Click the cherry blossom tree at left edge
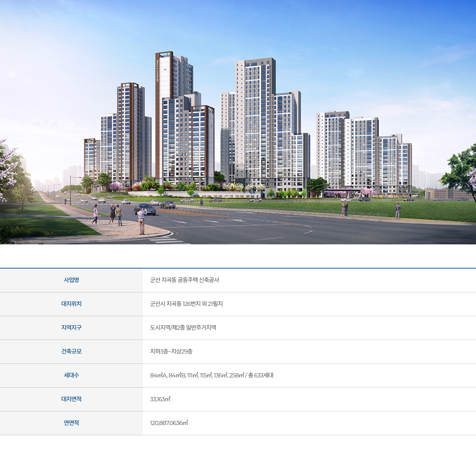Image resolution: width=476 pixels, height=466 pixels. click(x=11, y=172)
